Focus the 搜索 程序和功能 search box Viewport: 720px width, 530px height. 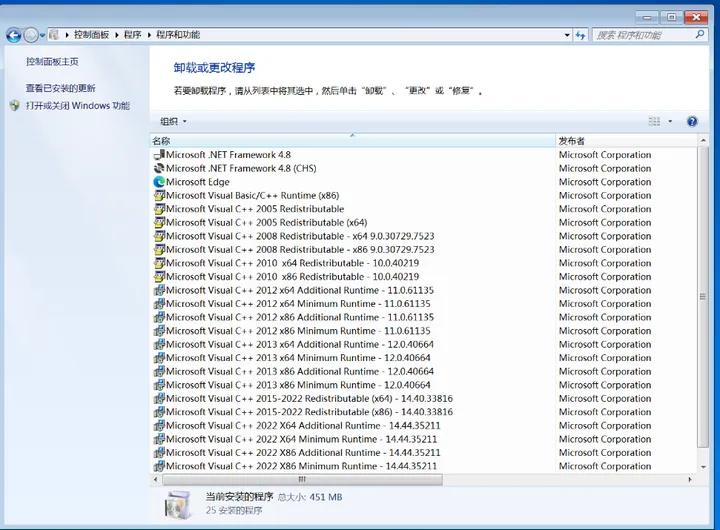pyautogui.click(x=644, y=35)
